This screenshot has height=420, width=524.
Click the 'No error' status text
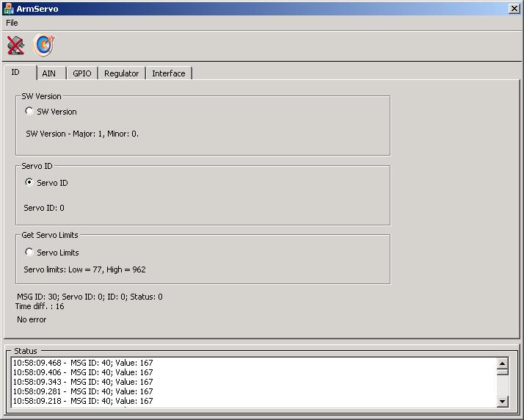tap(32, 319)
